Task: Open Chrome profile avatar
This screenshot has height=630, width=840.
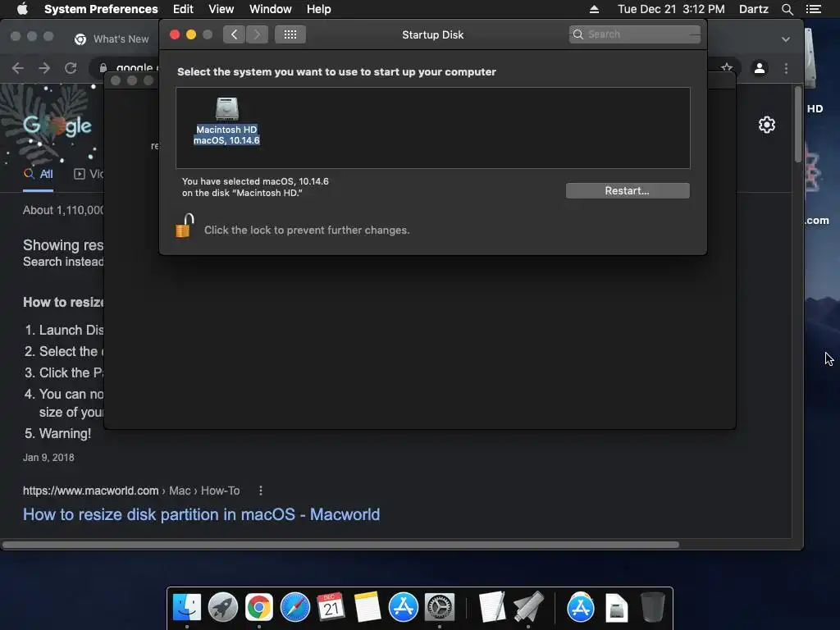Action: (x=760, y=68)
